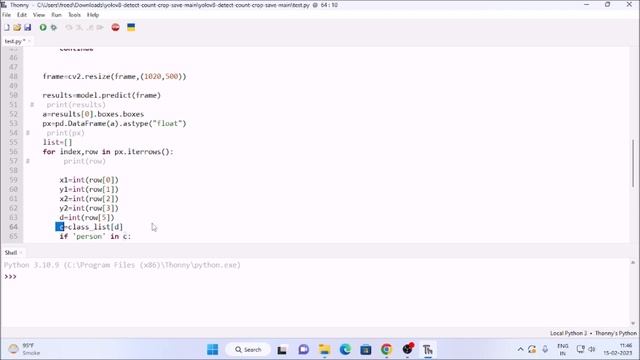Open the Windows Start menu
This screenshot has height=360, width=640.
213,349
